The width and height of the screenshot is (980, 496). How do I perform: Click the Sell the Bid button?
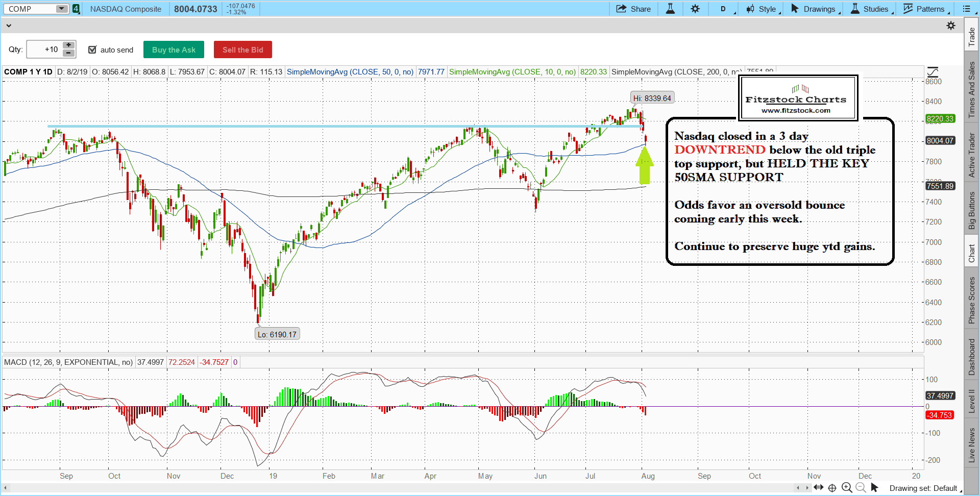242,49
